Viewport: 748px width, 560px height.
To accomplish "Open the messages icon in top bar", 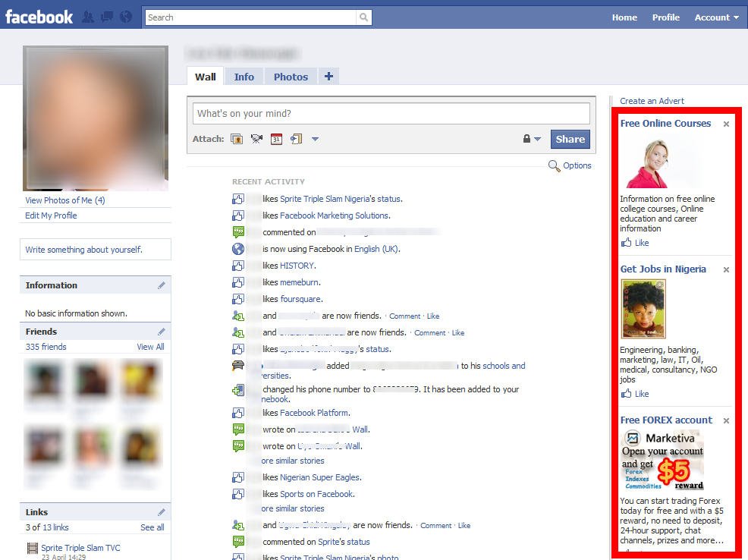I will 105,15.
